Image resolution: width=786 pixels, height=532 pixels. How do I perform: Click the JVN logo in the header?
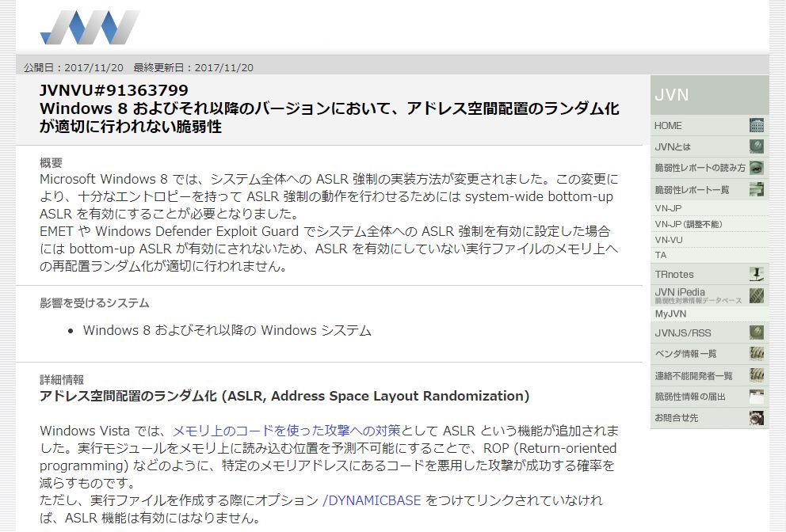90,28
